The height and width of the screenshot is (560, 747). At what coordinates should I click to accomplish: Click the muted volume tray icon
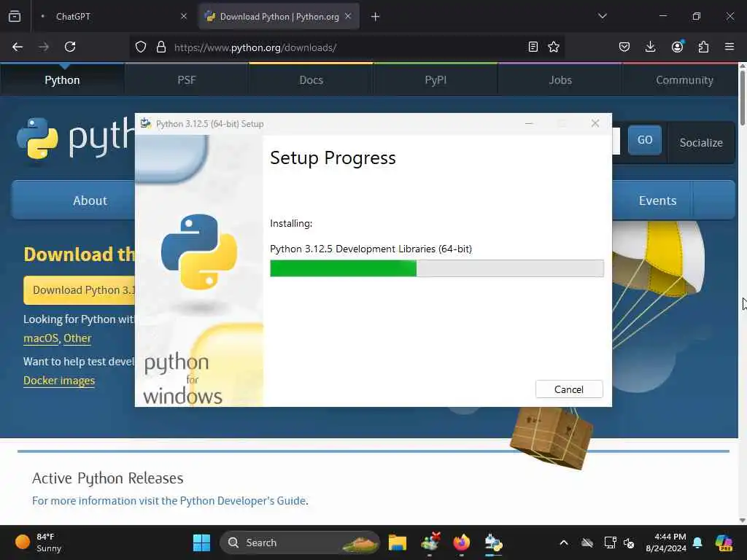click(x=629, y=542)
